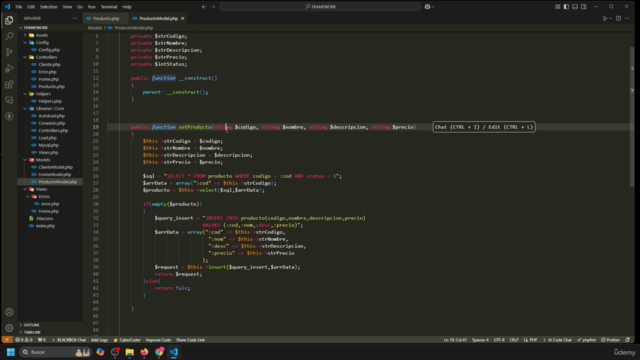640x360 pixels.
Task: Open ClienteModel.php file
Action: (x=56, y=167)
